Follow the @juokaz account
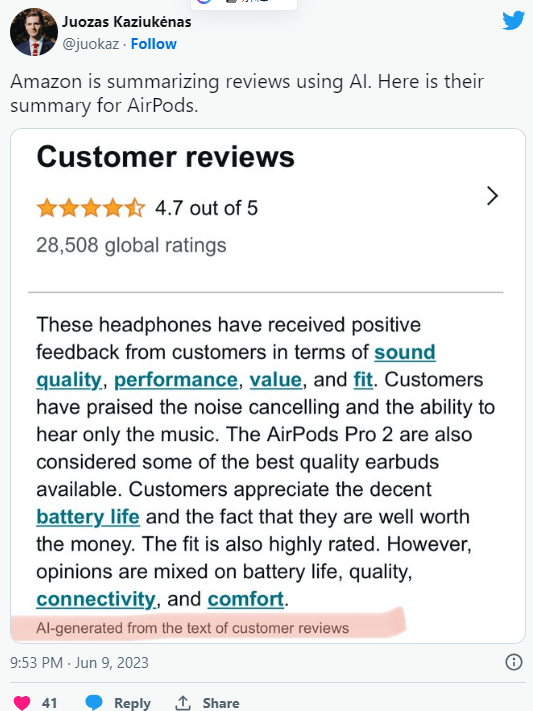The image size is (533, 711). pos(153,44)
